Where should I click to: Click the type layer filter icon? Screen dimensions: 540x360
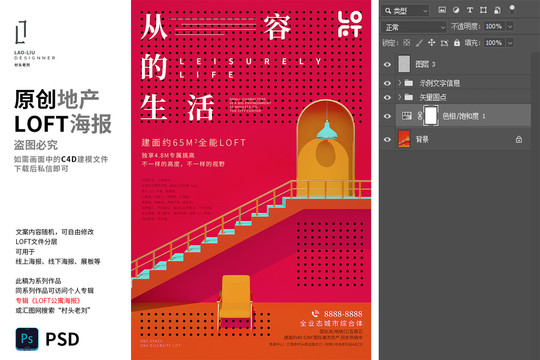click(470, 10)
